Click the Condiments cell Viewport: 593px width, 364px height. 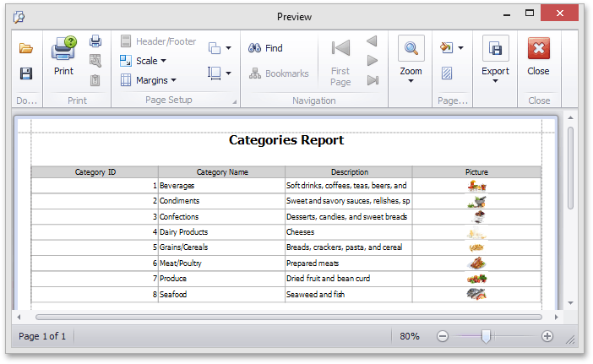[221, 201]
